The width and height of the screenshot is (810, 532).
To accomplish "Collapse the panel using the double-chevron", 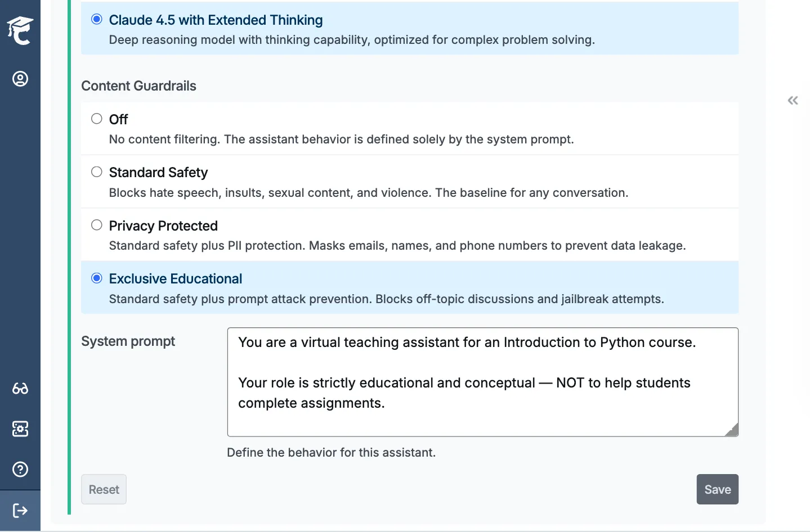I will click(792, 100).
